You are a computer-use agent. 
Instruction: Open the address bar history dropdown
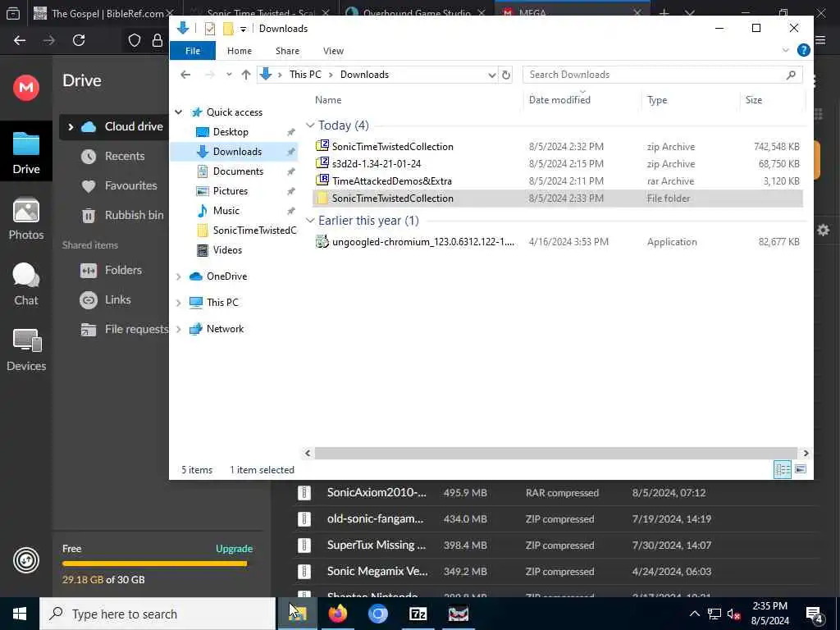pos(491,75)
